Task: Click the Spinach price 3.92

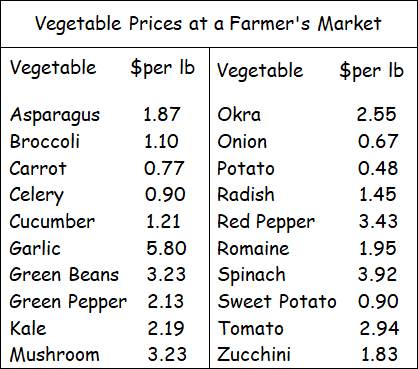Action: [378, 274]
